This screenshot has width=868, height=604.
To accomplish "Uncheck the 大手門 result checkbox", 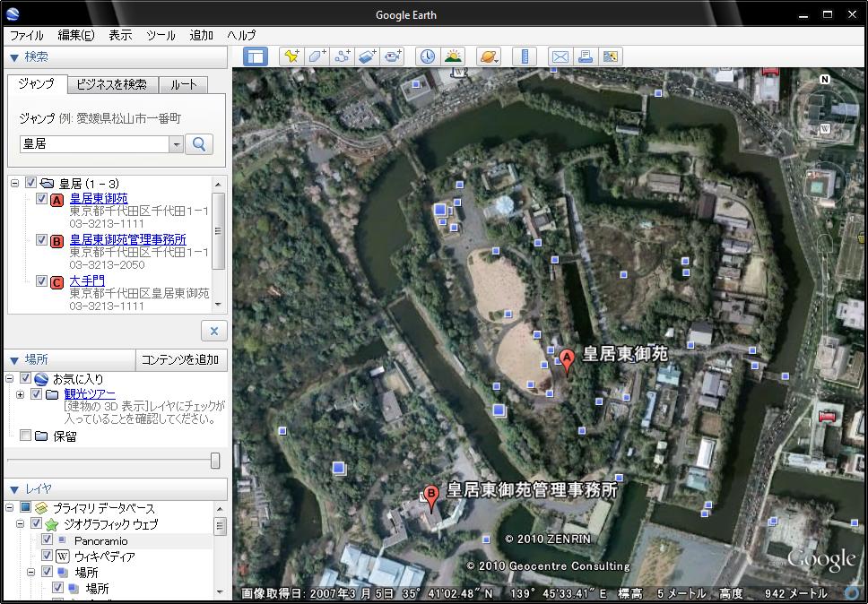I will click(x=41, y=280).
